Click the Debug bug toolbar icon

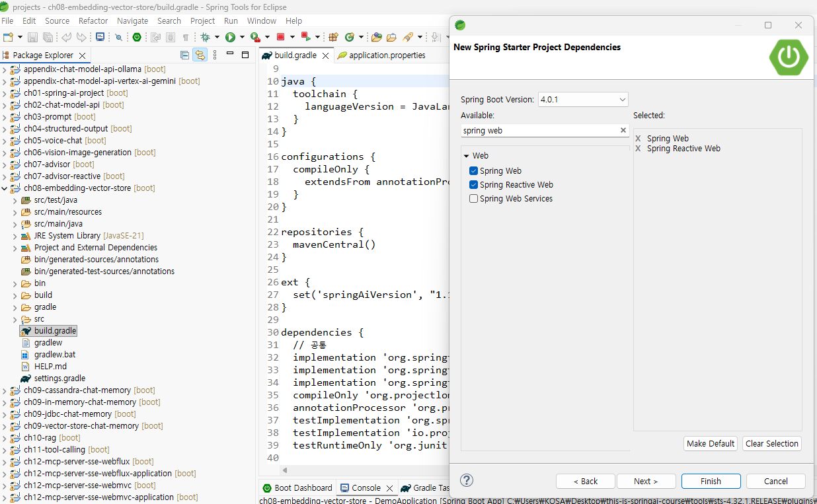[x=206, y=37]
